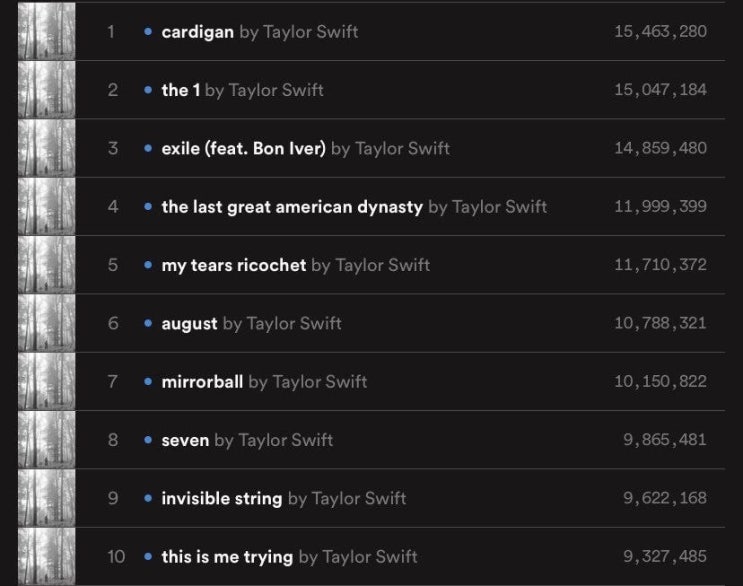
Task: Select rank number 4 in the chart
Action: (113, 207)
